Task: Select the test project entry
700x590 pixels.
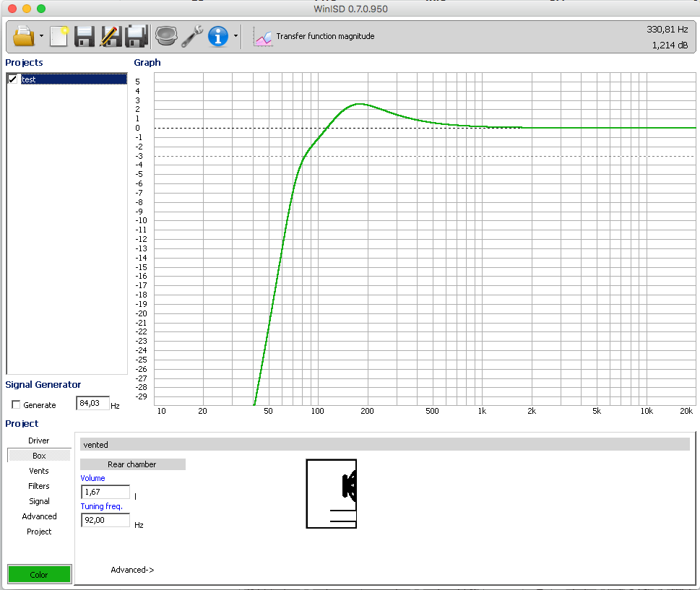Action: (x=74, y=79)
